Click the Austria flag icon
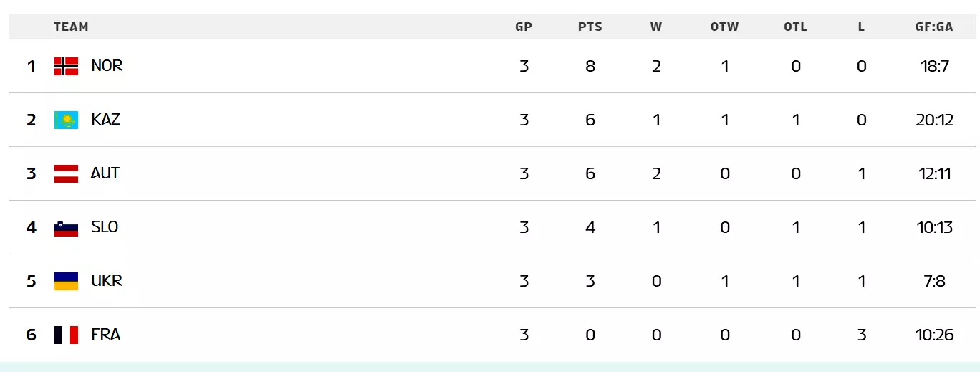This screenshot has height=372, width=980. click(x=66, y=174)
